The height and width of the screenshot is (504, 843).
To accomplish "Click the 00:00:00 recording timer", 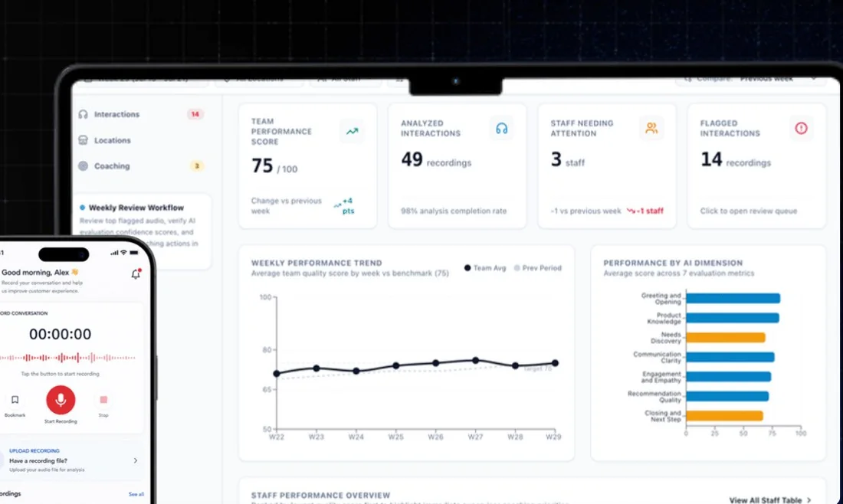I will [61, 334].
